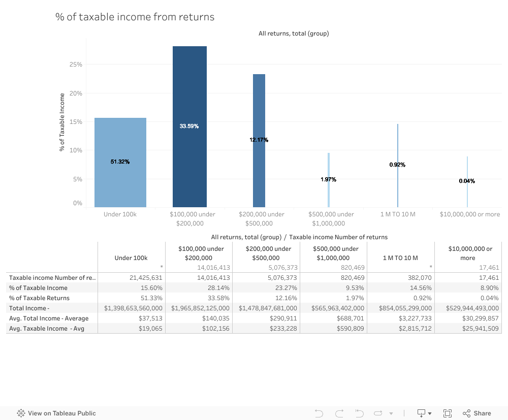
Task: Click the 0.92% mark label on the chart
Action: tap(397, 165)
